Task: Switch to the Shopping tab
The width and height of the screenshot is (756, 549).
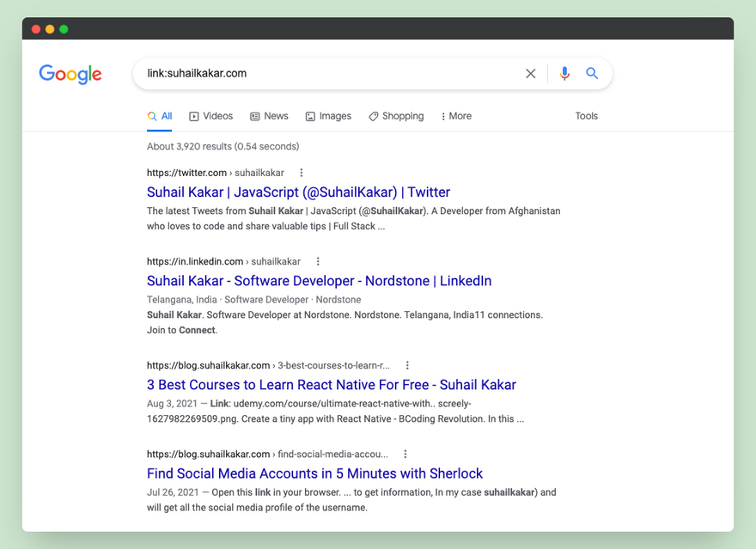Action: coord(396,116)
